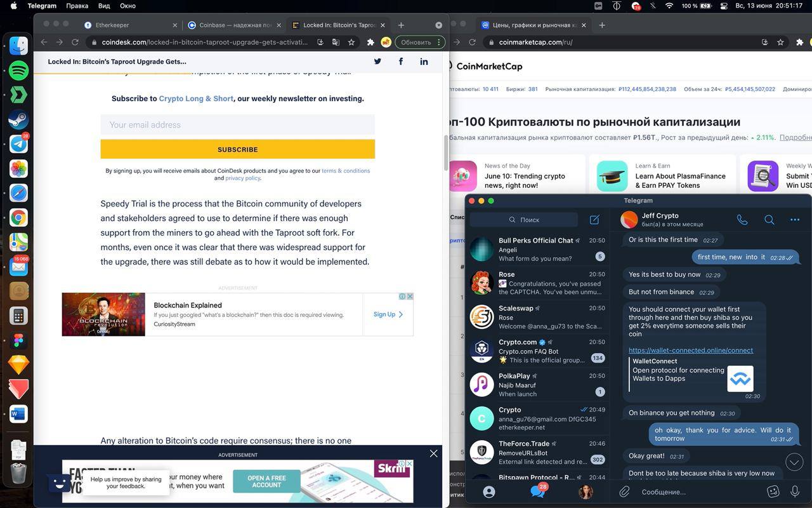Click the Обновить update button in Chrome
Screen dimensions: 812x508
[x=416, y=43]
